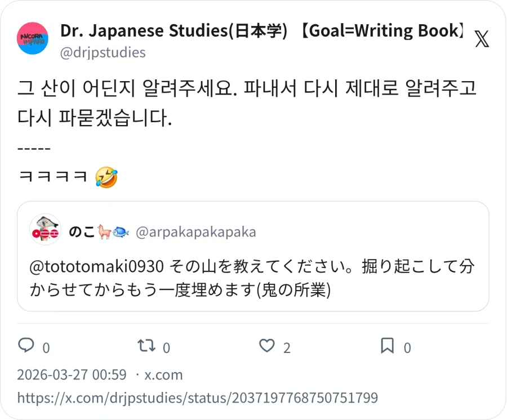Viewport: 507px width, 420px height.
Task: Open the full status URL link
Action: click(197, 398)
